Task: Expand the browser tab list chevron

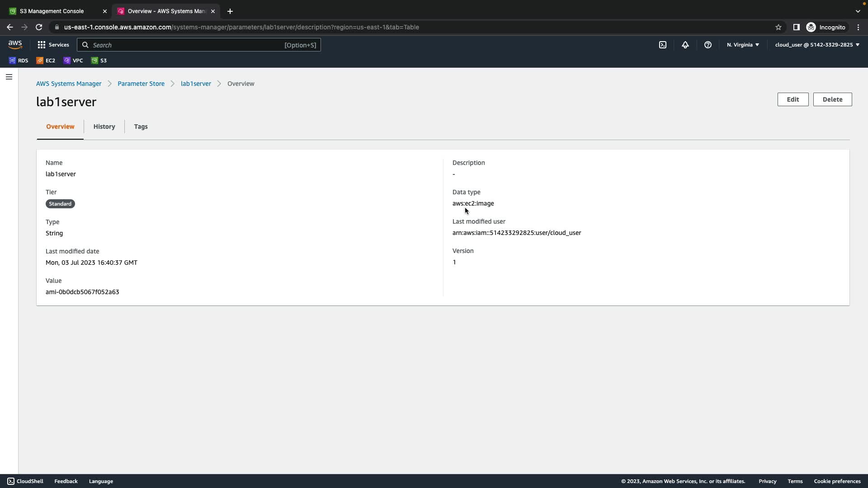Action: click(x=858, y=11)
